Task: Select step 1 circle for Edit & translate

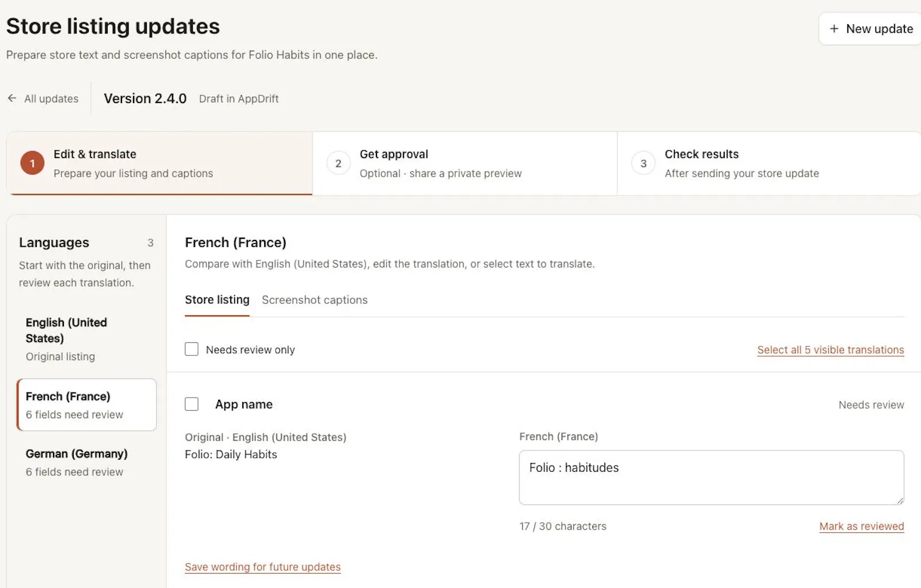Action: pyautogui.click(x=32, y=163)
